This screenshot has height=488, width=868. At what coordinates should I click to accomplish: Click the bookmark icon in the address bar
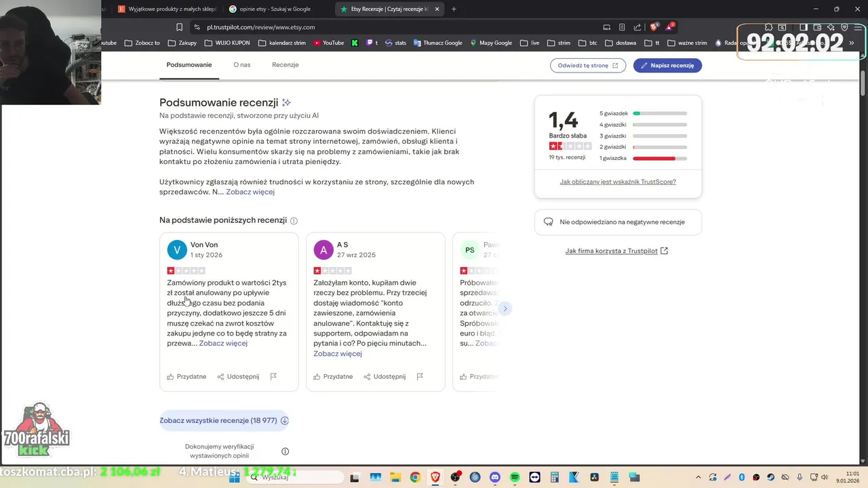coord(179,27)
